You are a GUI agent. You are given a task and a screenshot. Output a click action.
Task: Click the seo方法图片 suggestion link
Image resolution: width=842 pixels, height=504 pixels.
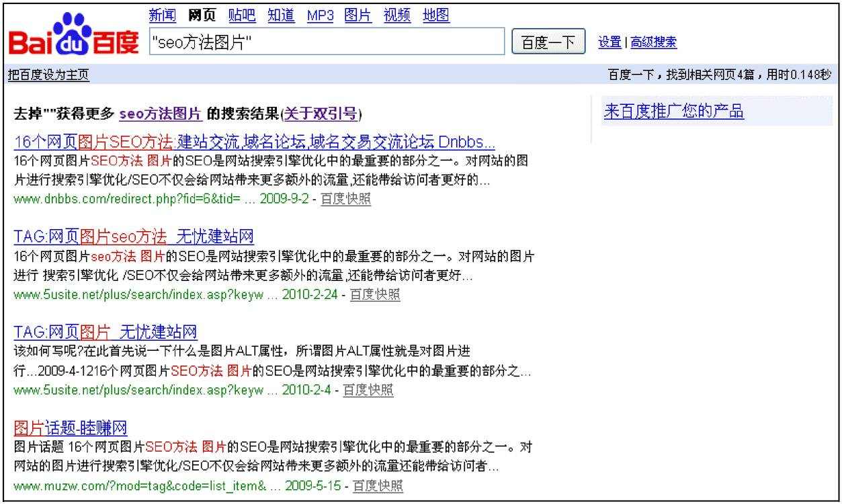(161, 114)
